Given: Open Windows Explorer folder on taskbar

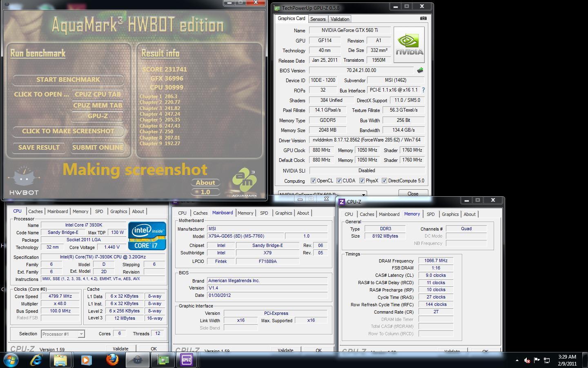Looking at the screenshot, I should pyautogui.click(x=60, y=360).
